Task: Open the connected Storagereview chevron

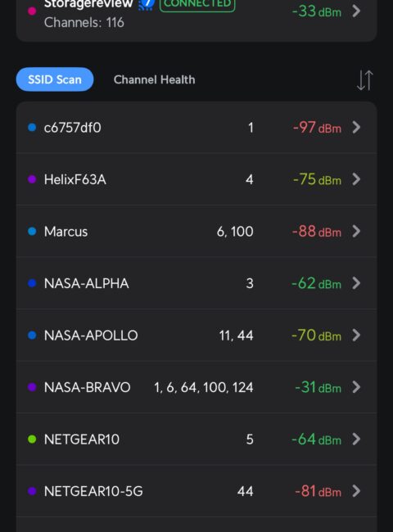Action: point(356,11)
